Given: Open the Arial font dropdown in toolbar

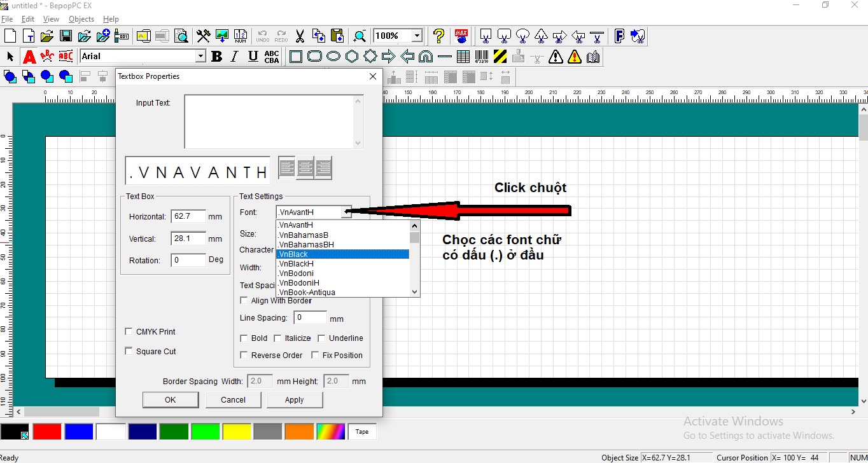Looking at the screenshot, I should [x=200, y=57].
